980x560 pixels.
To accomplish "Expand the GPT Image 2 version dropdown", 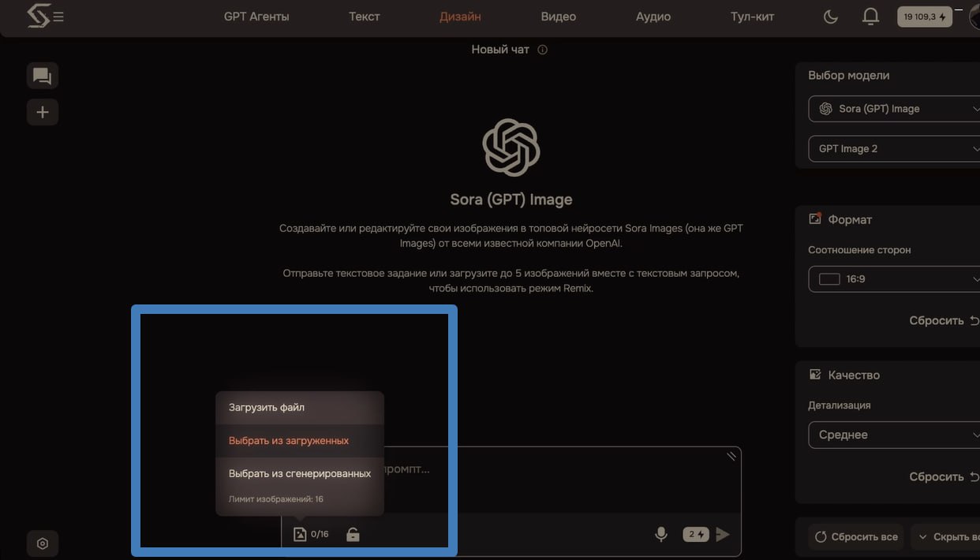I will 895,148.
